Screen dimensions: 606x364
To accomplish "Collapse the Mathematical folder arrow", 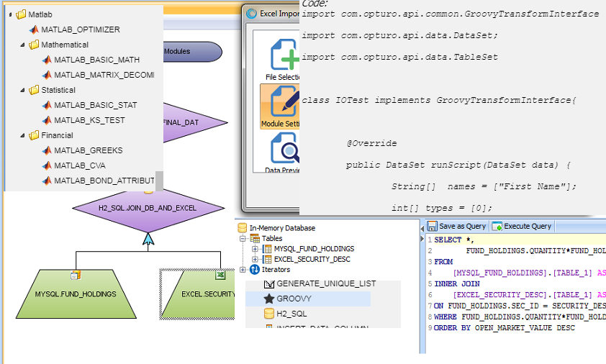I will (x=22, y=45).
